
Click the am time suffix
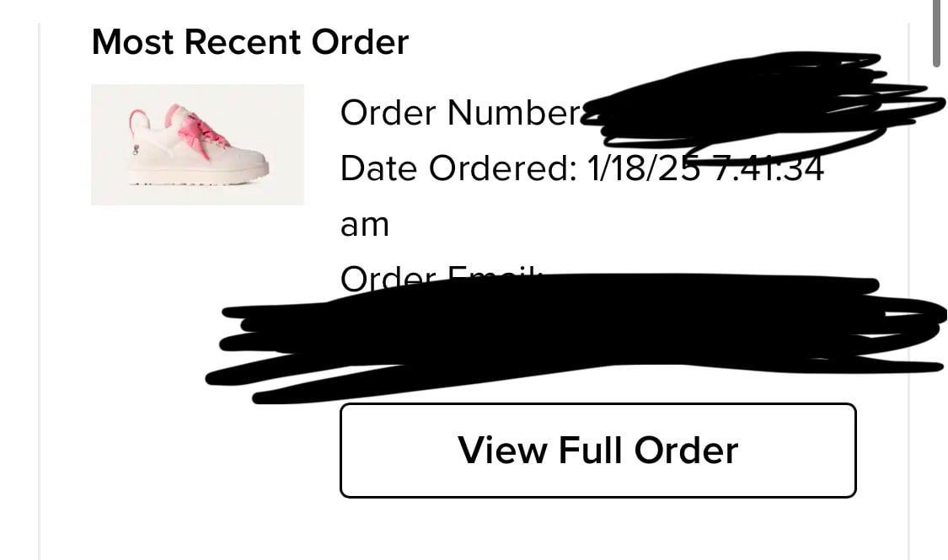tap(365, 225)
